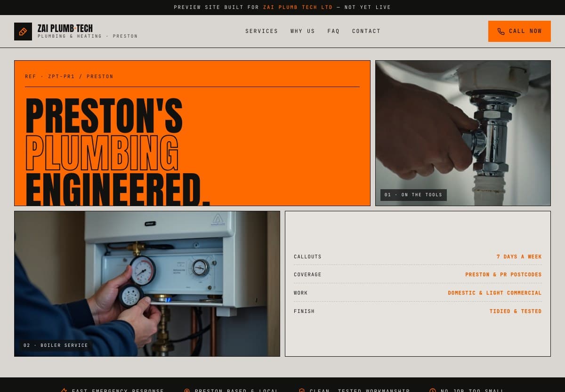Click the ZAI PLUMB·TECH brand name
565x392 pixels.
[65, 28]
